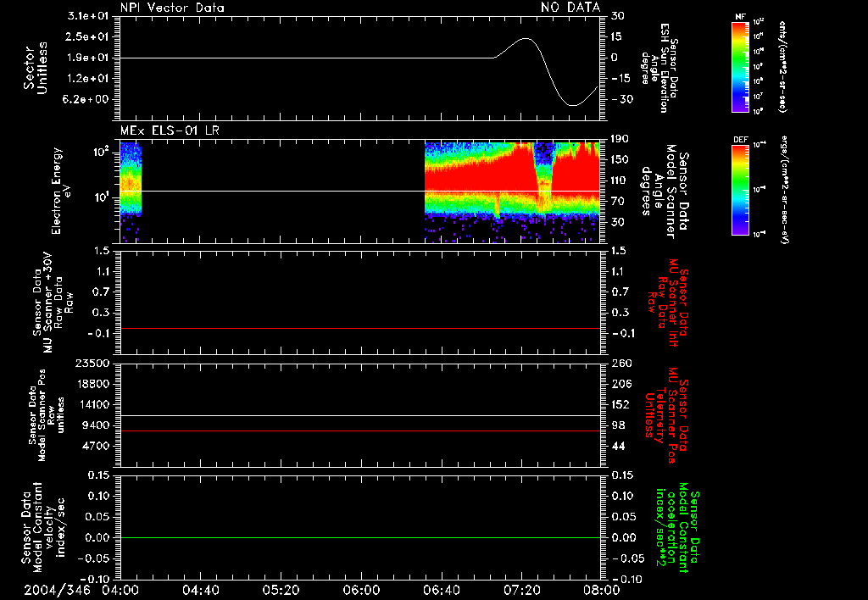Viewport: 868px width, 600px height.
Task: Click the 98 telemetry tick label
Action: click(618, 425)
